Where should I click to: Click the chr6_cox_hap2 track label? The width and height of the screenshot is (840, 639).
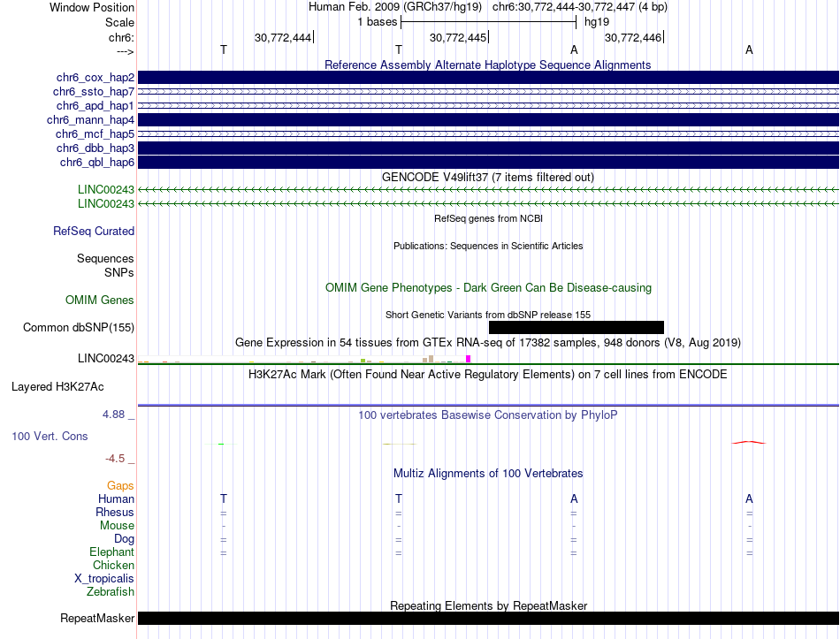point(95,78)
